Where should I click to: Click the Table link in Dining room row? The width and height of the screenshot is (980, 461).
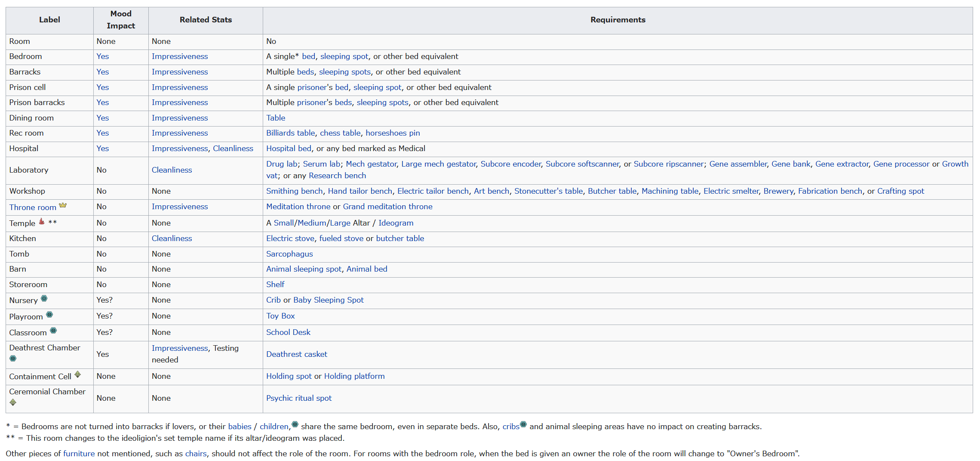click(276, 118)
